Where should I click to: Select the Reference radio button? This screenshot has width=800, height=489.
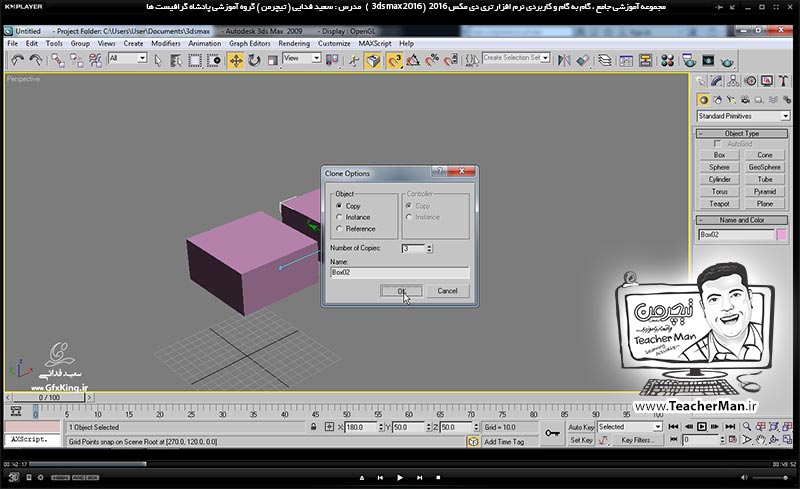pos(339,229)
